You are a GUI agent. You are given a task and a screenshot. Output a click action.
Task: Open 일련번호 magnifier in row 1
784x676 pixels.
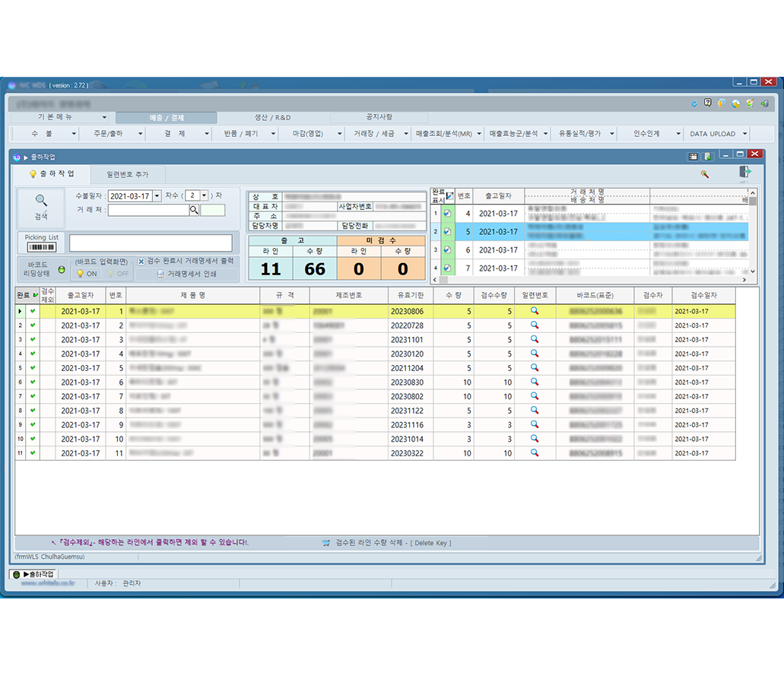(x=535, y=311)
